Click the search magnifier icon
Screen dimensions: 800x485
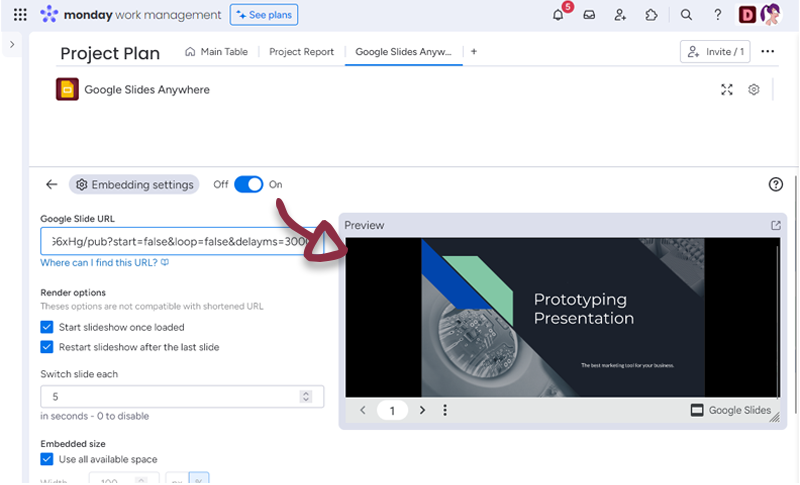coord(686,15)
